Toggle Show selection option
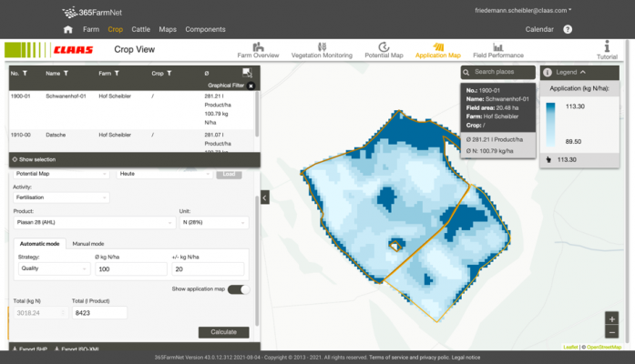635x364 pixels. [34, 159]
